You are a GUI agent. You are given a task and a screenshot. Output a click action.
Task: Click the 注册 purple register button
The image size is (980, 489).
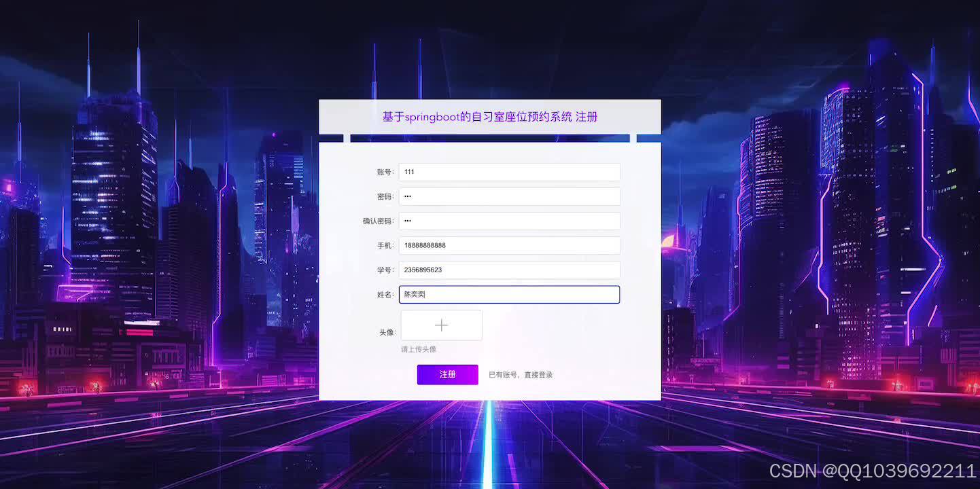pyautogui.click(x=447, y=375)
